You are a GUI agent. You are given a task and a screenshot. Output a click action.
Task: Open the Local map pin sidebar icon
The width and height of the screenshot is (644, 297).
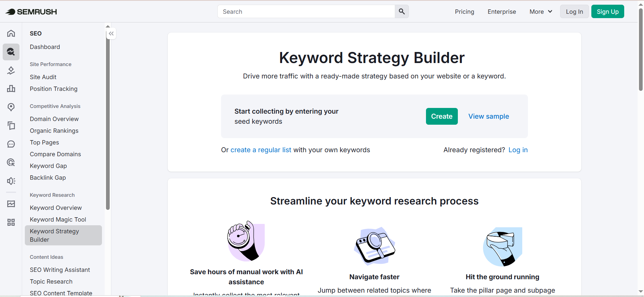[11, 107]
